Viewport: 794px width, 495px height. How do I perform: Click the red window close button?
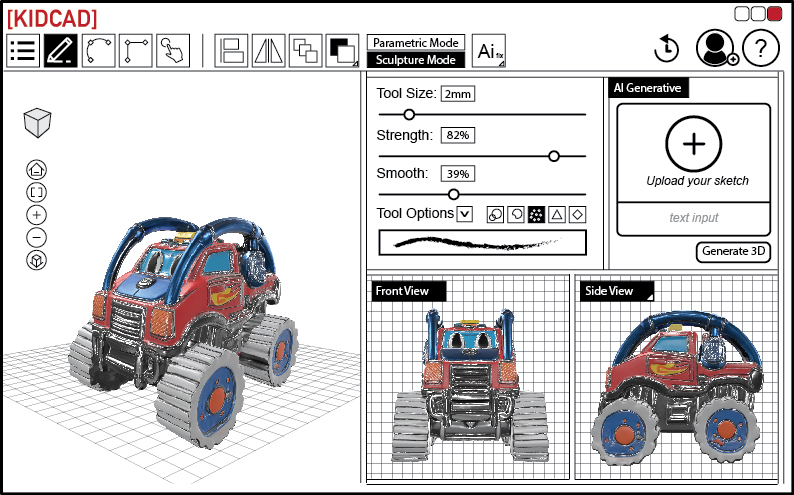pos(774,14)
